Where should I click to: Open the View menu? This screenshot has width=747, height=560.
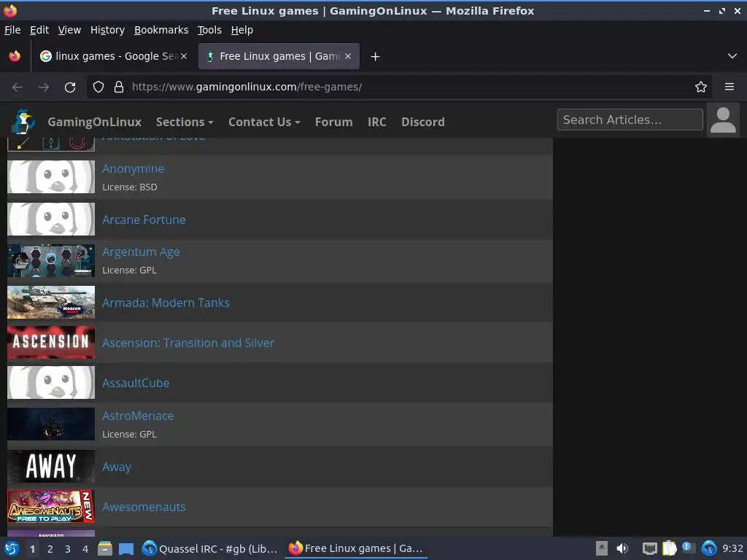click(x=69, y=30)
